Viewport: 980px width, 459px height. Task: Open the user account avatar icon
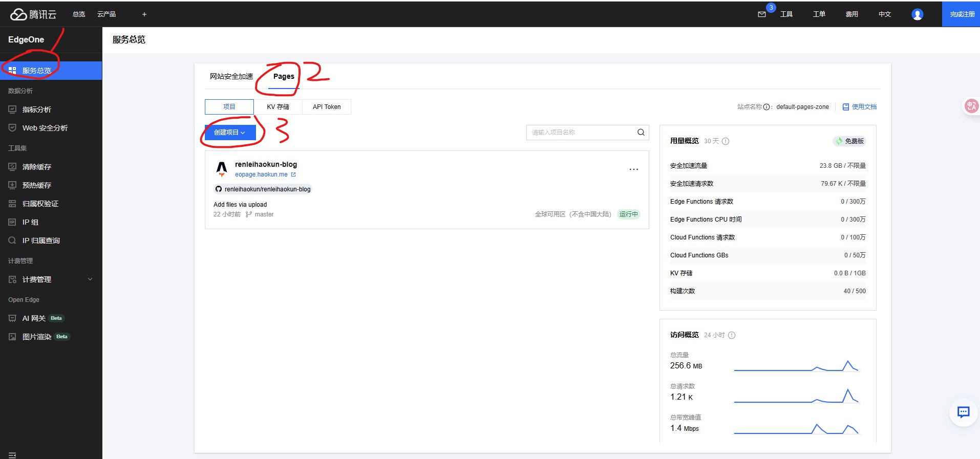[917, 14]
